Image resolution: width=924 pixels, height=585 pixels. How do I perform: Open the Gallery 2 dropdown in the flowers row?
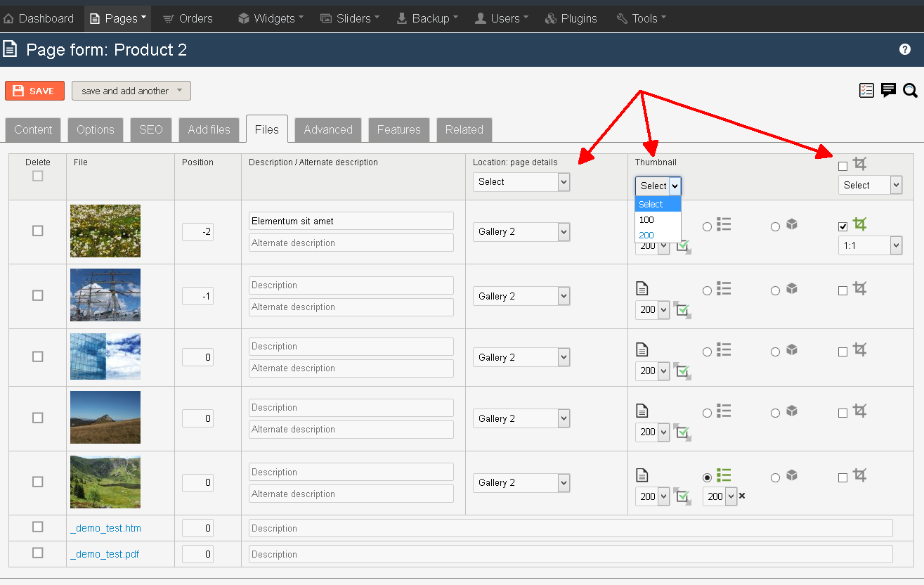(x=521, y=231)
